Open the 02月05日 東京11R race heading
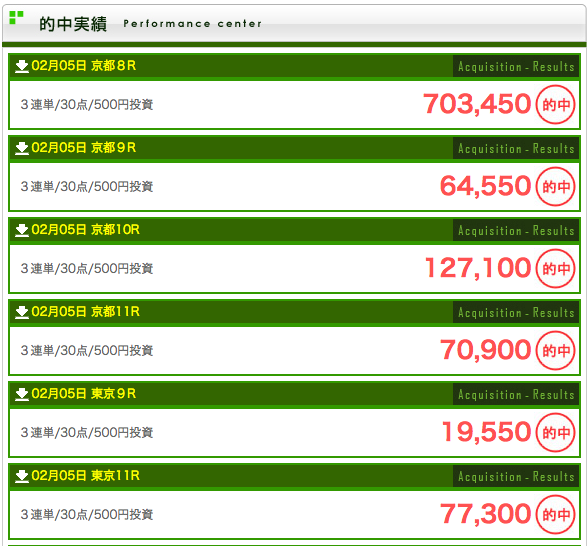 point(86,476)
